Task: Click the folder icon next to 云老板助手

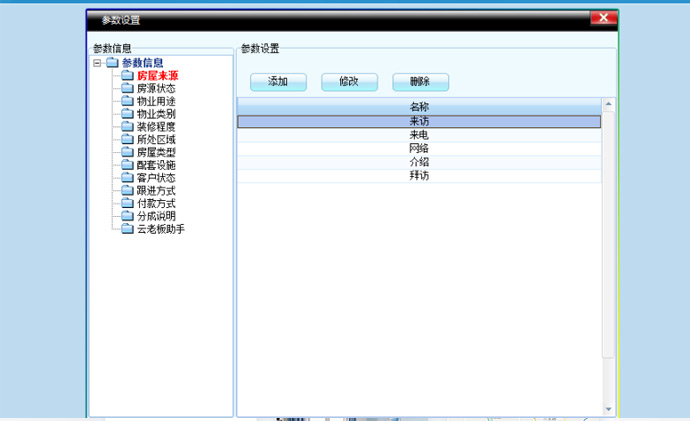Action: [127, 228]
